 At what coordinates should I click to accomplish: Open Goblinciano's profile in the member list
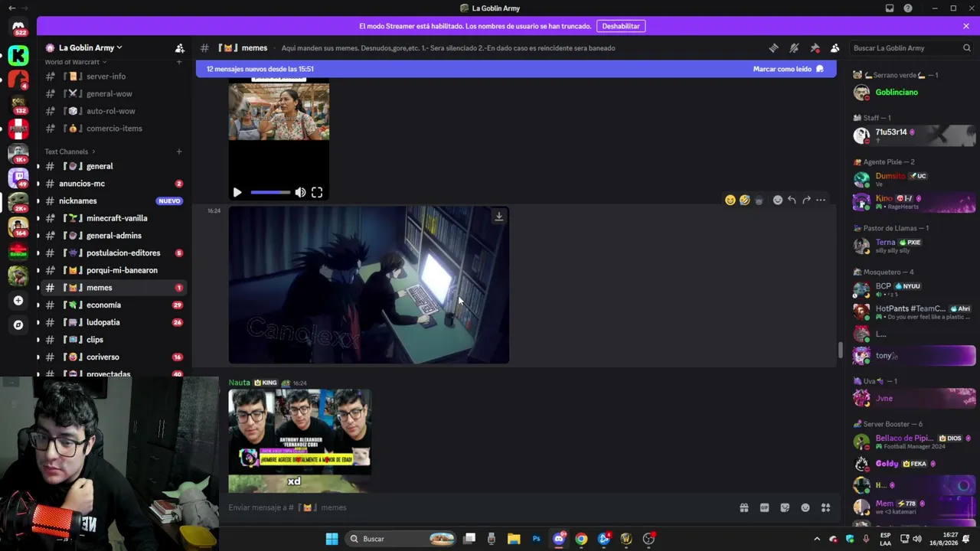coord(914,93)
